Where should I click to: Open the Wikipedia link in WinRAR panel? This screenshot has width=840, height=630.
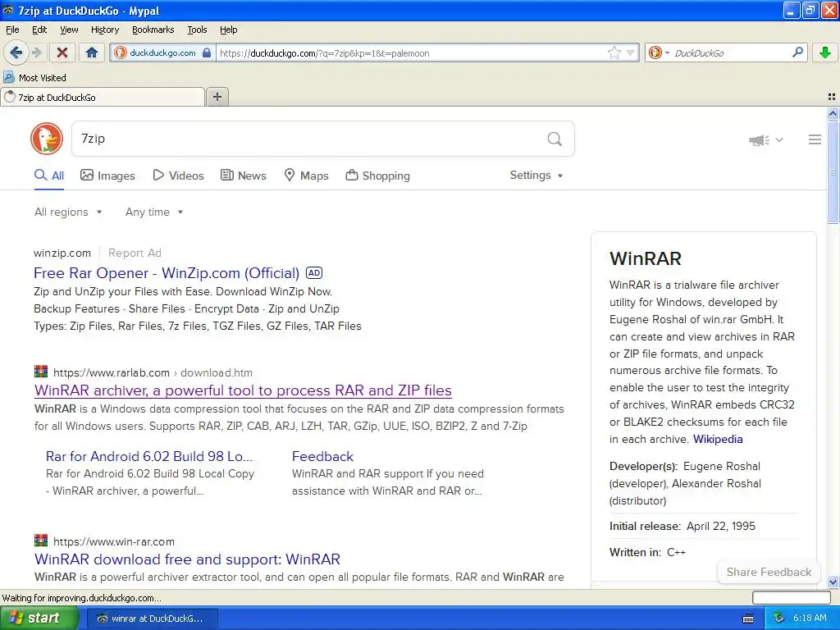click(x=718, y=440)
